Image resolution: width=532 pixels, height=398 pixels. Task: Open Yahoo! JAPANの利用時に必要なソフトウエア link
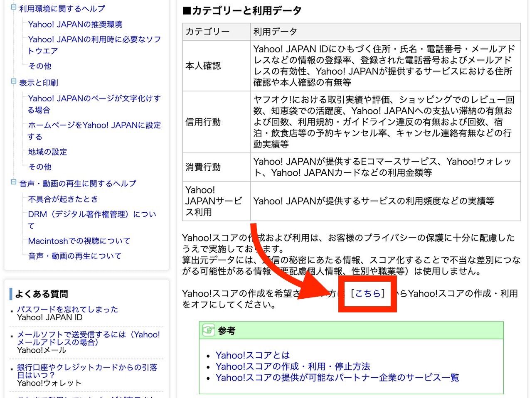[94, 45]
